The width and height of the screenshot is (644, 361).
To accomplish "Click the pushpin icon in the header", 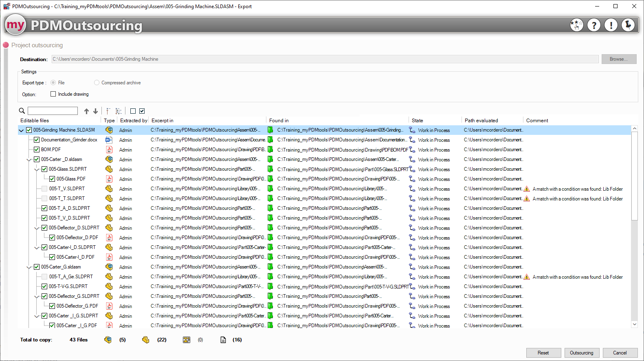I will tap(628, 25).
